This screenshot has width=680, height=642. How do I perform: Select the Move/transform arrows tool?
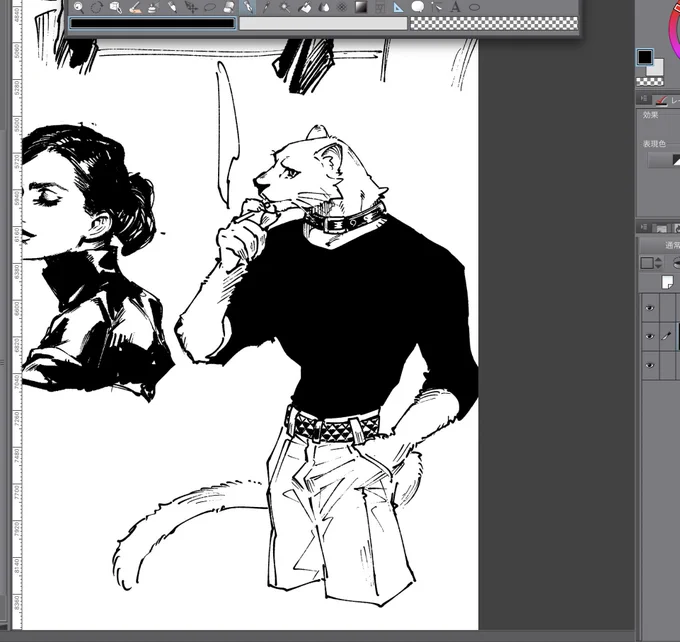coord(191,7)
